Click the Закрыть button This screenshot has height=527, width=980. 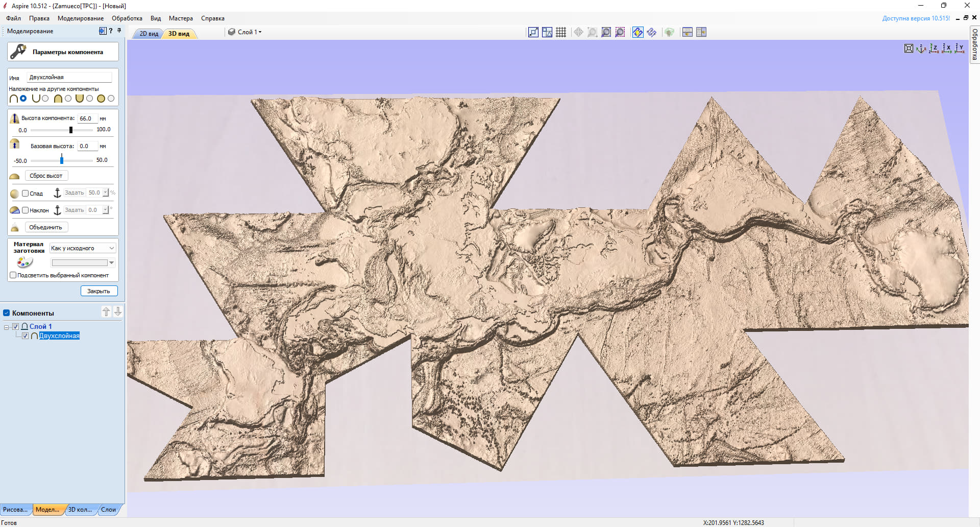(x=99, y=291)
